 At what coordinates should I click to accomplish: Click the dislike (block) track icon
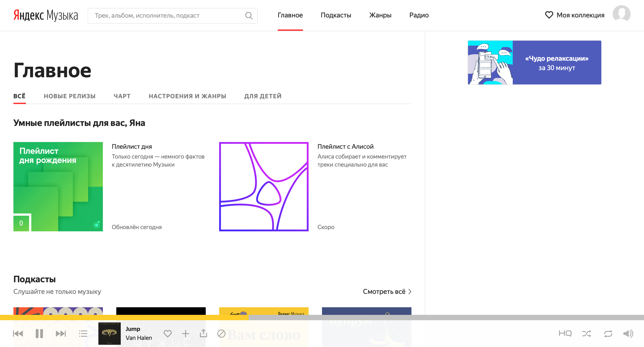221,334
